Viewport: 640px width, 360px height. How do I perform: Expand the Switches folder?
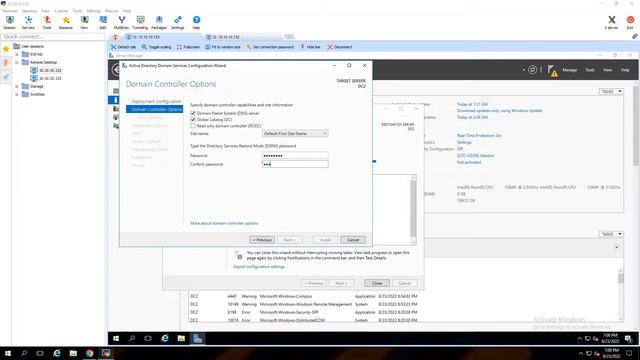17,94
